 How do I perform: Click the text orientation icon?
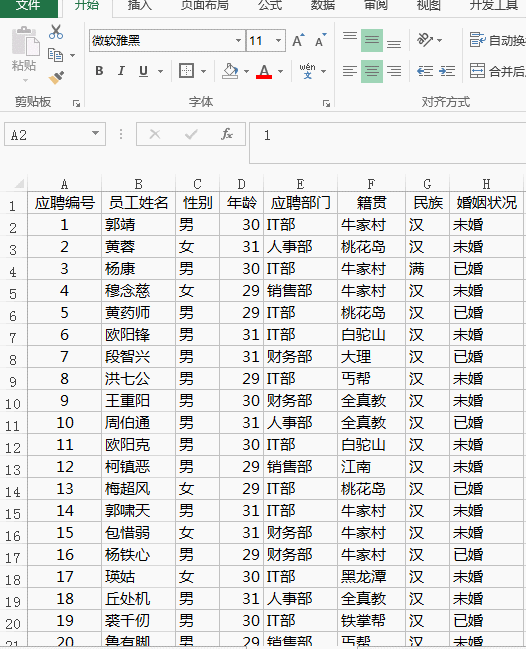[425, 40]
